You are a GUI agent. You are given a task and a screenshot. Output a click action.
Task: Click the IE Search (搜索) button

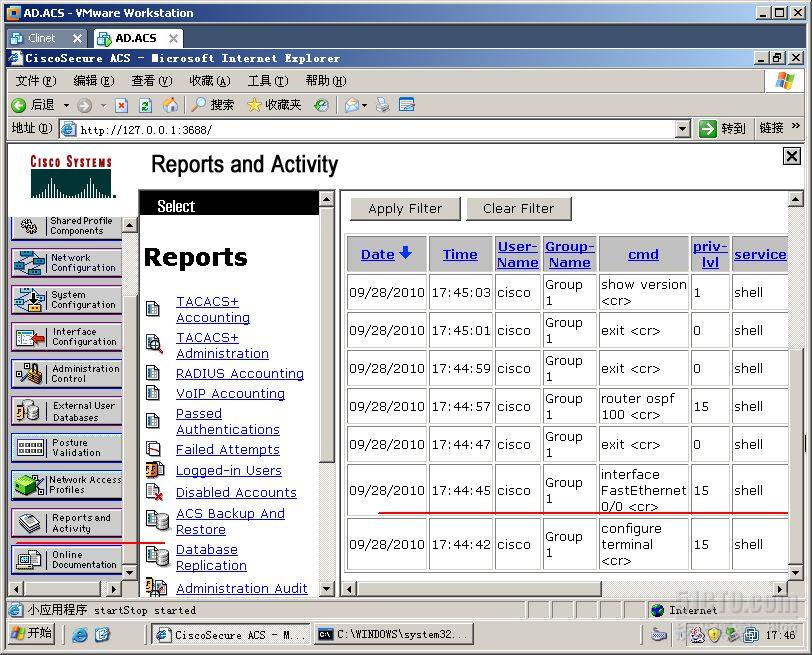(212, 105)
